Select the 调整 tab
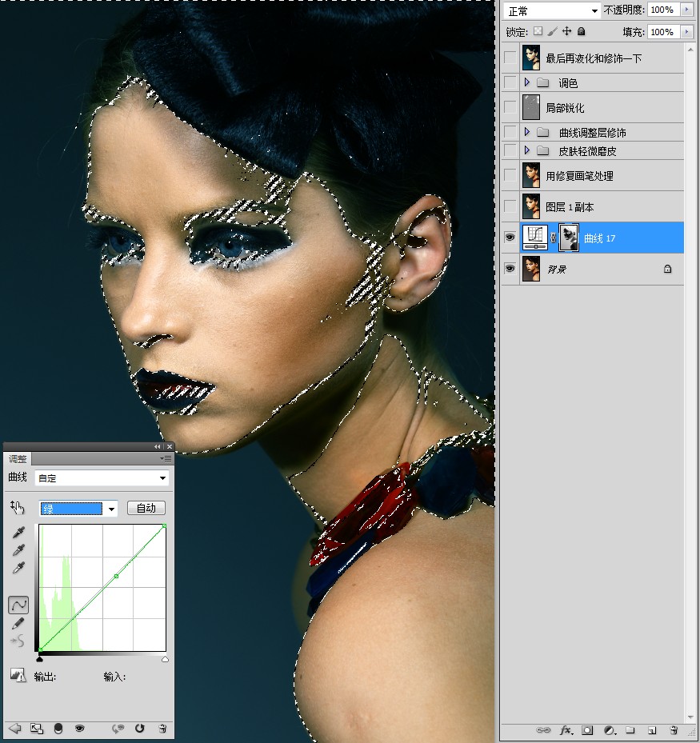Viewport: 700px width, 743px height. (x=18, y=459)
